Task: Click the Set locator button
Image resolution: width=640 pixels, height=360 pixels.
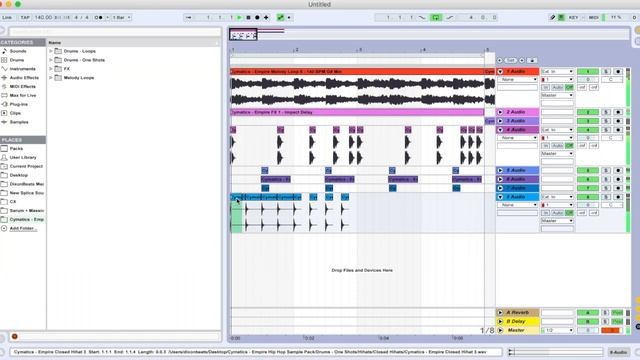Action: (511, 60)
